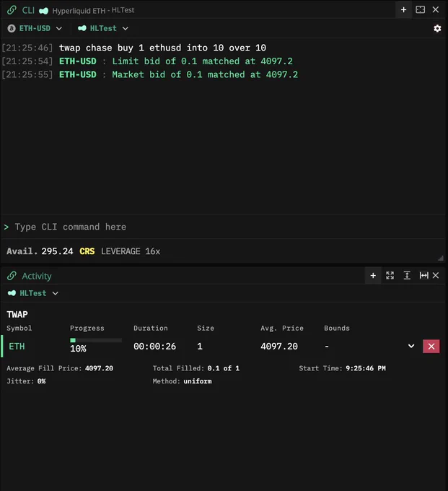Expand the CLI panel to fullscreen
The width and height of the screenshot is (448, 491).
[420, 9]
